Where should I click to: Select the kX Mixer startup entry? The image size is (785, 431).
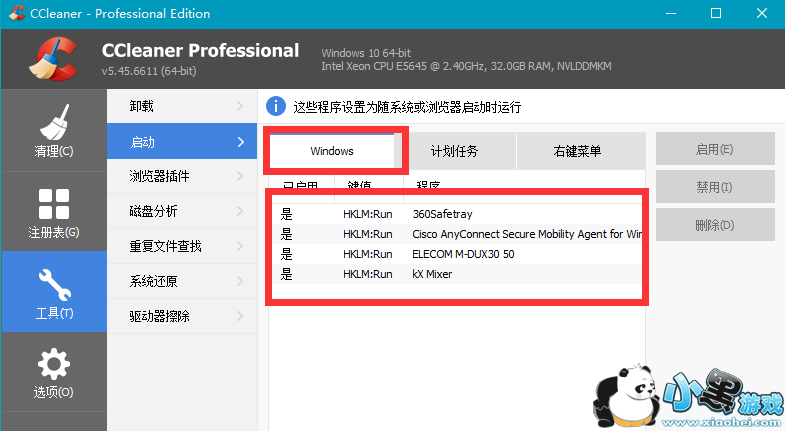(x=457, y=274)
